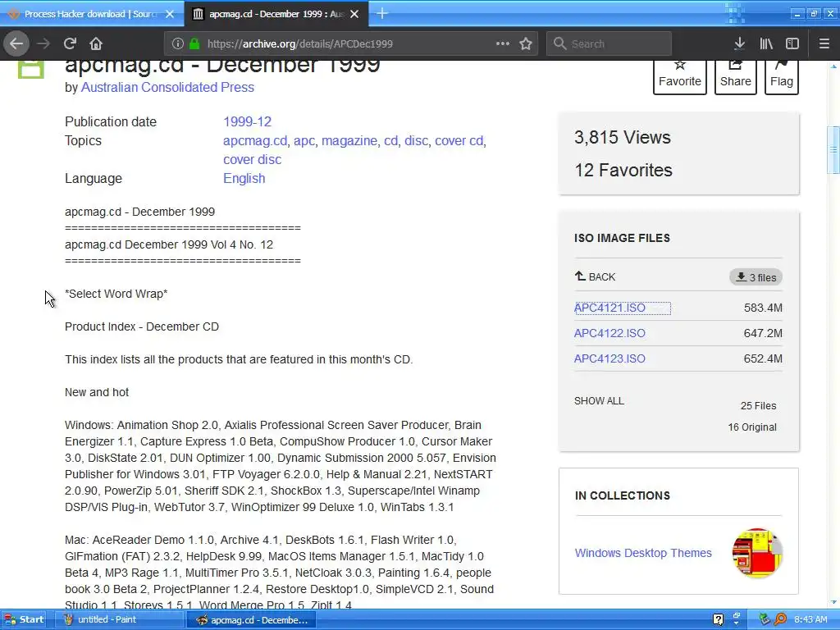Download all with 3 files button
This screenshot has height=630, width=840.
(x=756, y=277)
